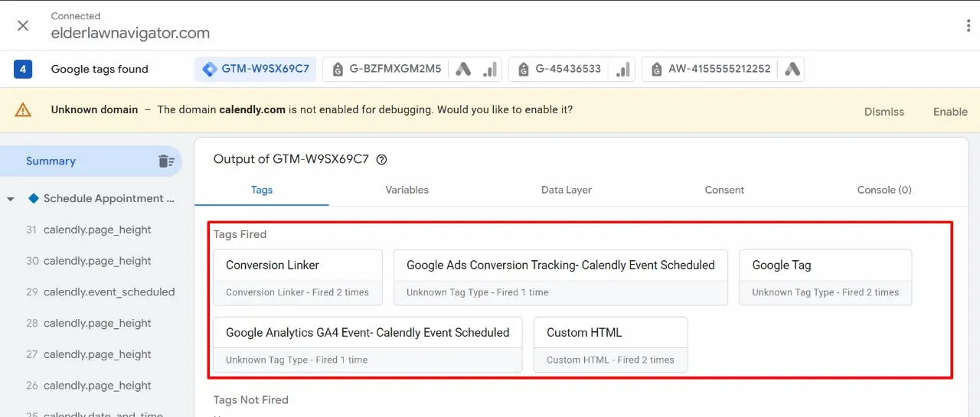
Task: Click the elderlawnavigator.com domain title
Action: 130,34
